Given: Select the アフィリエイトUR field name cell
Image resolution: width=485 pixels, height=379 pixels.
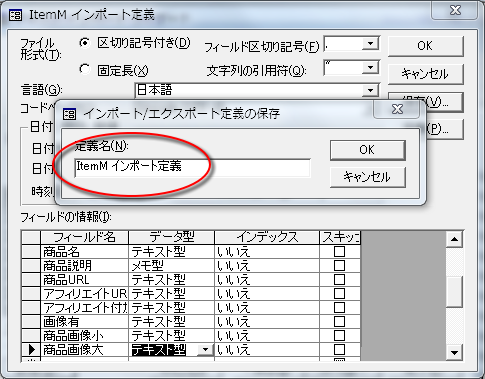Looking at the screenshot, I should 85,294.
